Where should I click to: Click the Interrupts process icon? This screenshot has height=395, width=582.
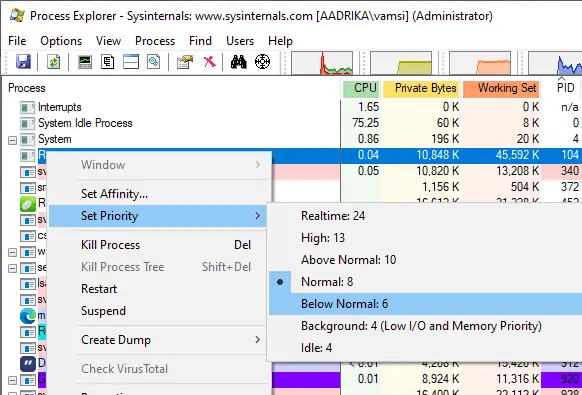27,107
